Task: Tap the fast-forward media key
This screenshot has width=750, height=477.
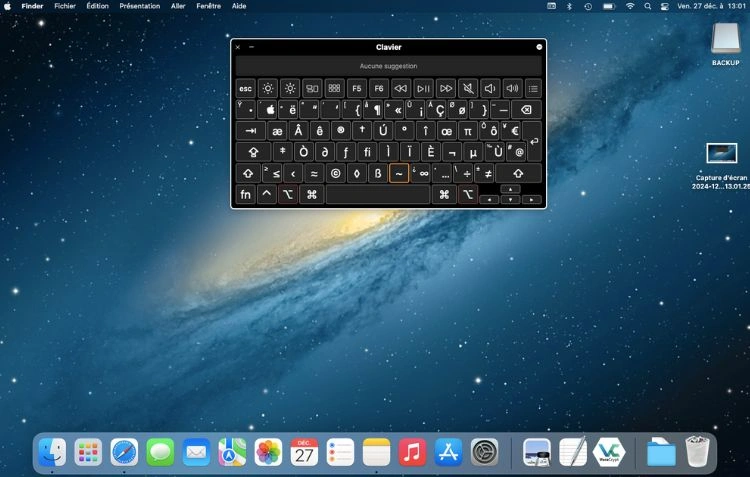Action: [446, 89]
